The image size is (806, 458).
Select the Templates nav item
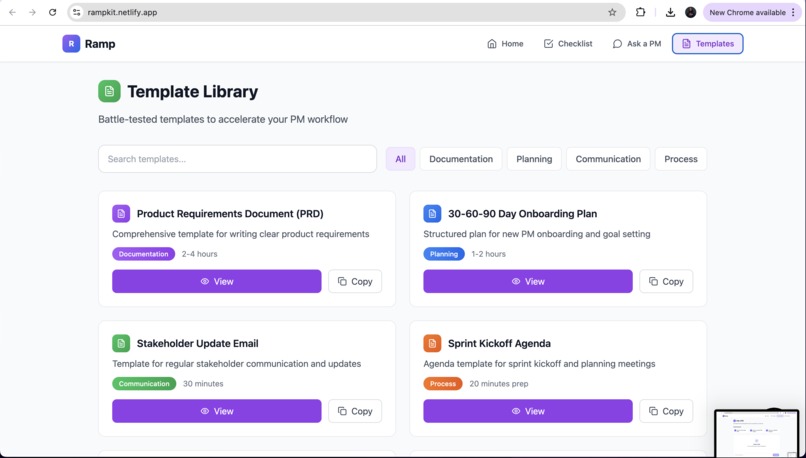pos(707,44)
